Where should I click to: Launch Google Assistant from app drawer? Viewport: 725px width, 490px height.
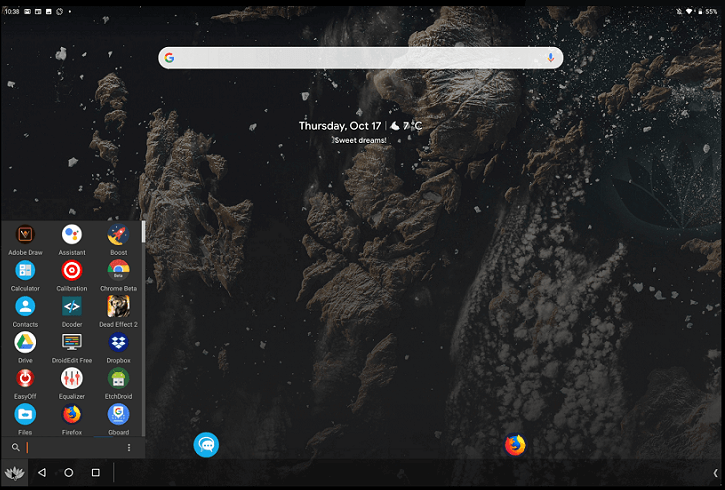[72, 235]
